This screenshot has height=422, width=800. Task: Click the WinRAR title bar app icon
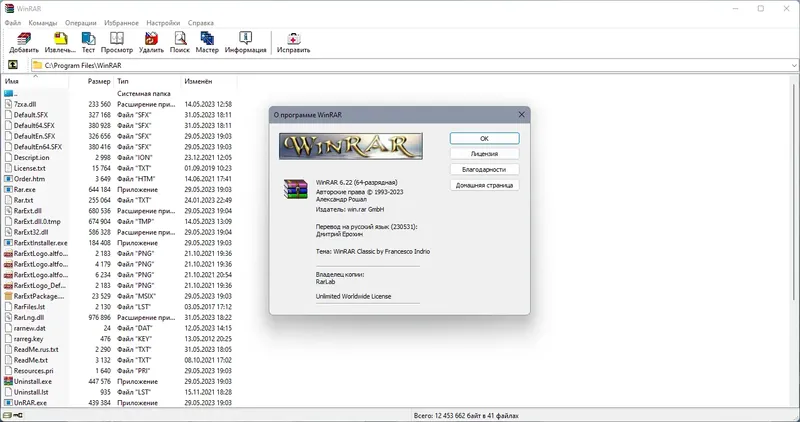point(9,8)
